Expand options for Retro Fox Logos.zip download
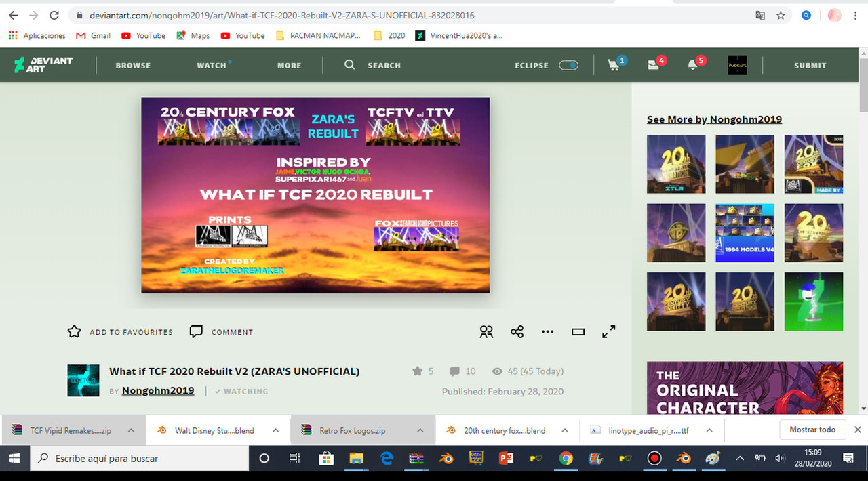Viewport: 868px width, 481px height. point(420,430)
